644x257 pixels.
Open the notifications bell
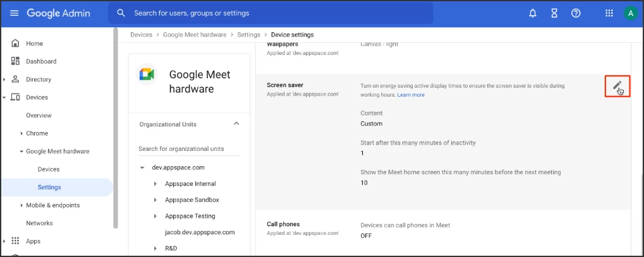coord(533,13)
